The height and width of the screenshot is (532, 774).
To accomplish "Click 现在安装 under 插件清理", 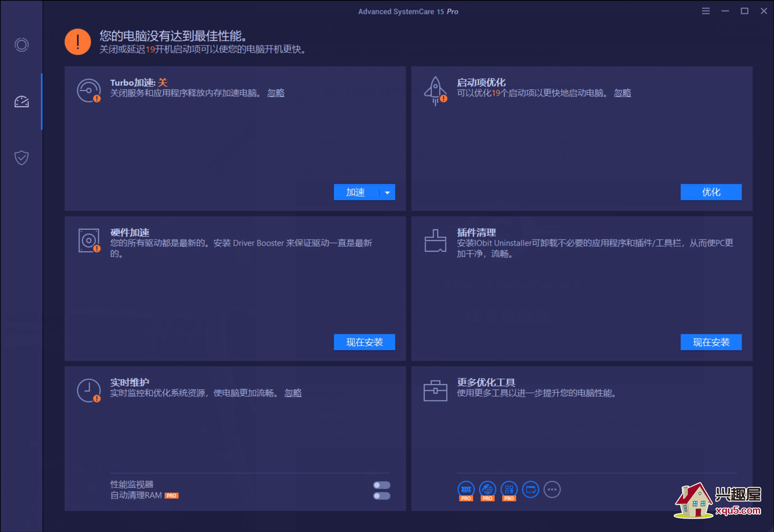I will pyautogui.click(x=711, y=342).
